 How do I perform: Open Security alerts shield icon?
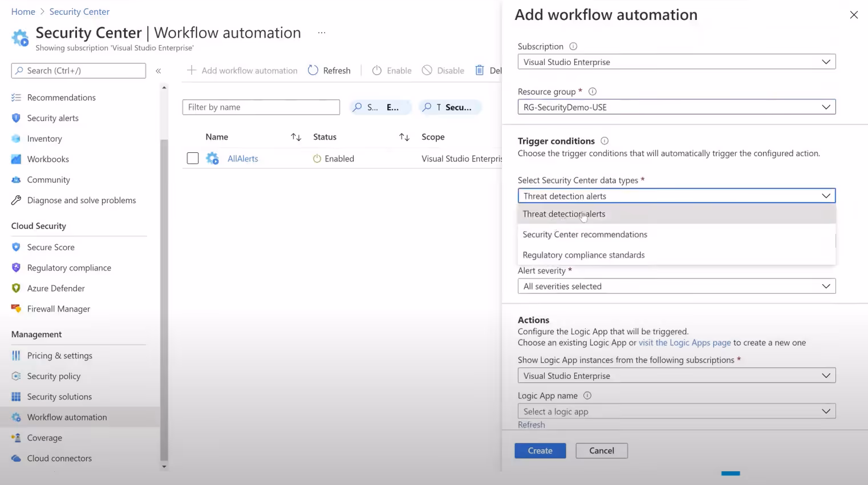(16, 118)
